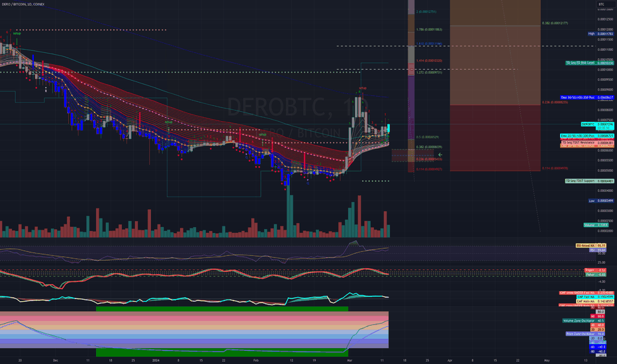Click the TD Seq TDST Support label
This screenshot has width=617, height=364.
pyautogui.click(x=589, y=181)
